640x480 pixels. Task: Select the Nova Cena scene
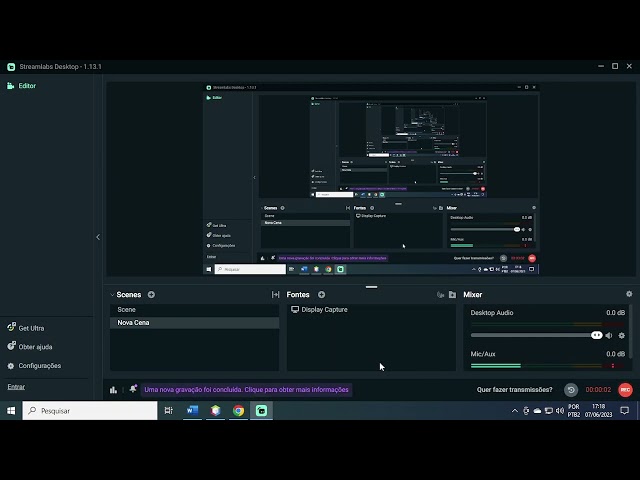click(x=195, y=322)
